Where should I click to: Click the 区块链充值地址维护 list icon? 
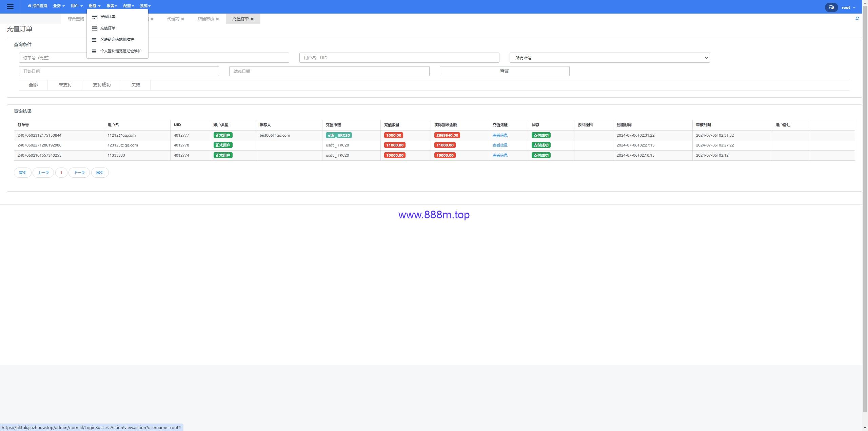point(94,40)
